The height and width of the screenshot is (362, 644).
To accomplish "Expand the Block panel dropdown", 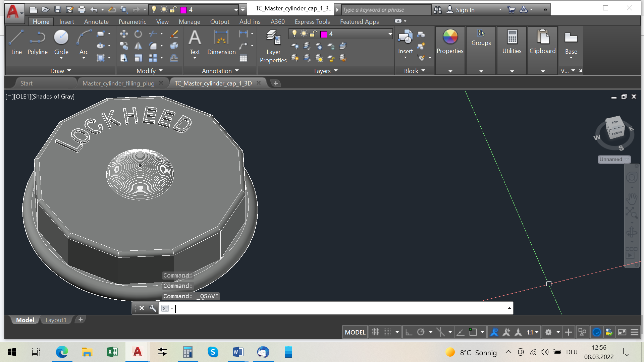I will pyautogui.click(x=415, y=71).
